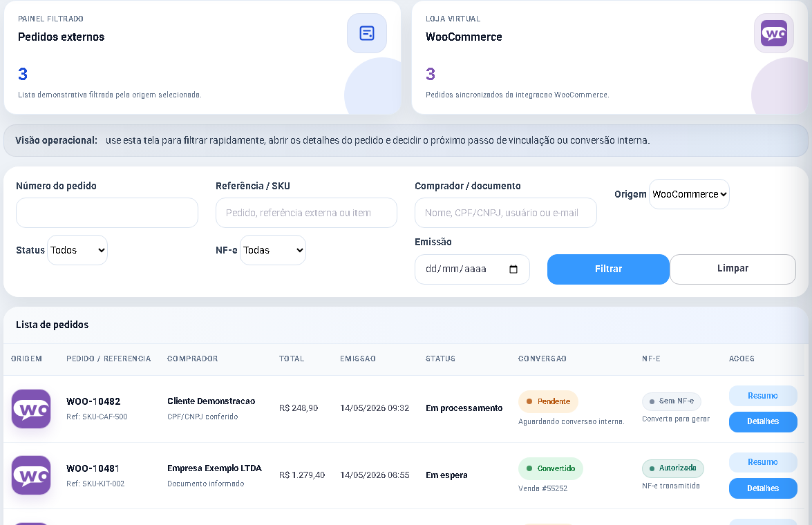Click reference Ref: SKU-KIT-002
Viewport: 812px width, 525px height.
(x=95, y=484)
